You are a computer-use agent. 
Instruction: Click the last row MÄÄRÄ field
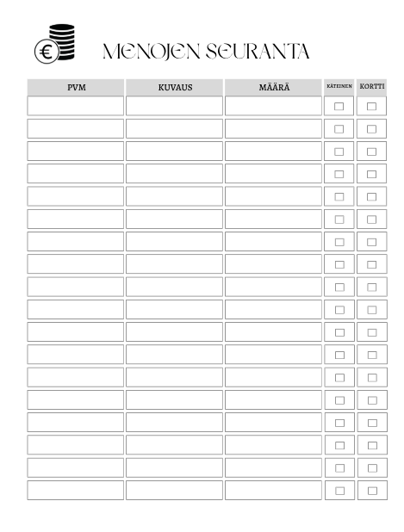point(273,491)
